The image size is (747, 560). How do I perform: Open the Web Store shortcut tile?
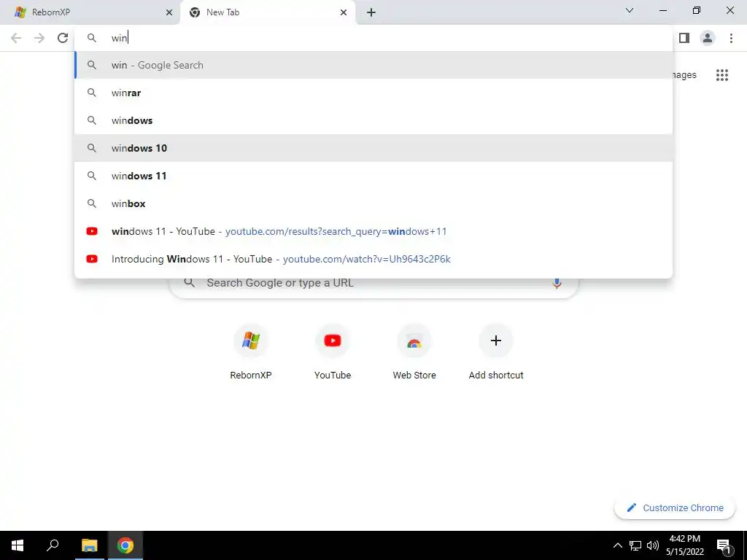point(414,351)
